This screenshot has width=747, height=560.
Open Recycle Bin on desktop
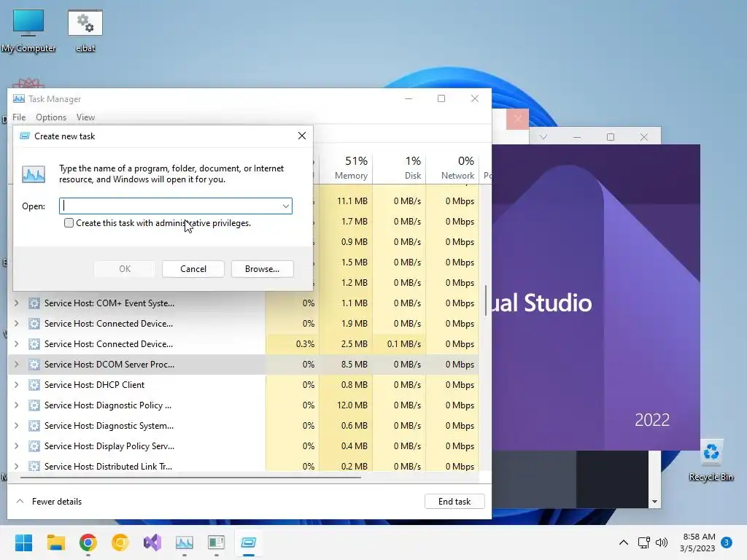click(x=711, y=460)
